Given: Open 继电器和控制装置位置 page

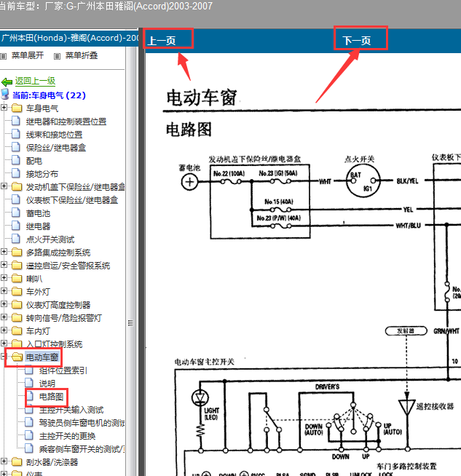Looking at the screenshot, I should click(x=66, y=122).
